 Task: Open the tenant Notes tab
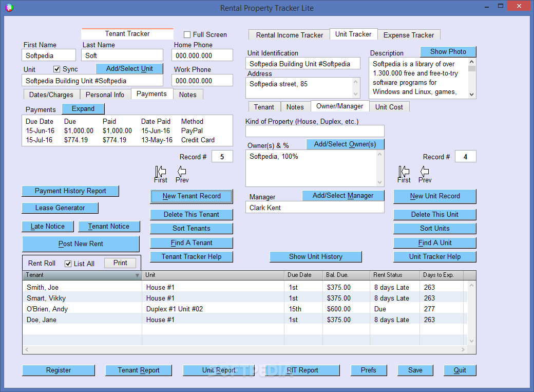(187, 95)
